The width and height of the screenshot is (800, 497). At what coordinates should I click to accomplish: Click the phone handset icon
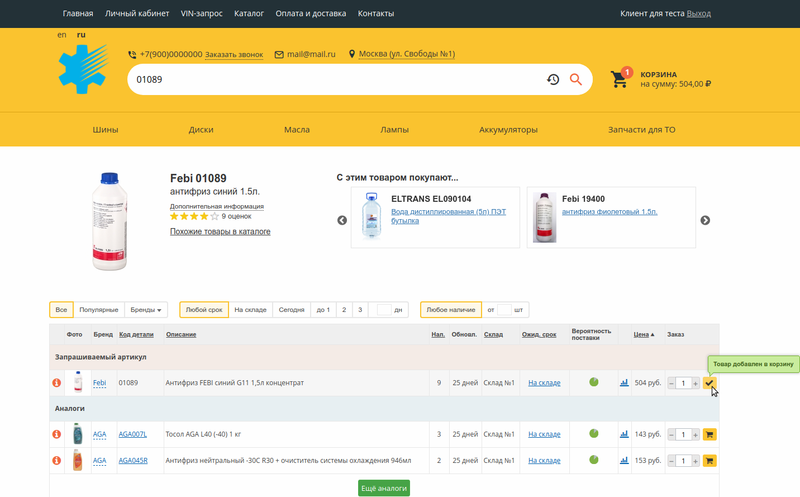click(x=132, y=55)
